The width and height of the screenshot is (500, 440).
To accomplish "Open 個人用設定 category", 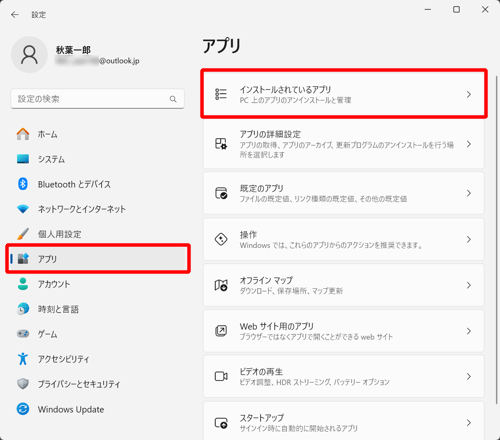I will click(97, 234).
